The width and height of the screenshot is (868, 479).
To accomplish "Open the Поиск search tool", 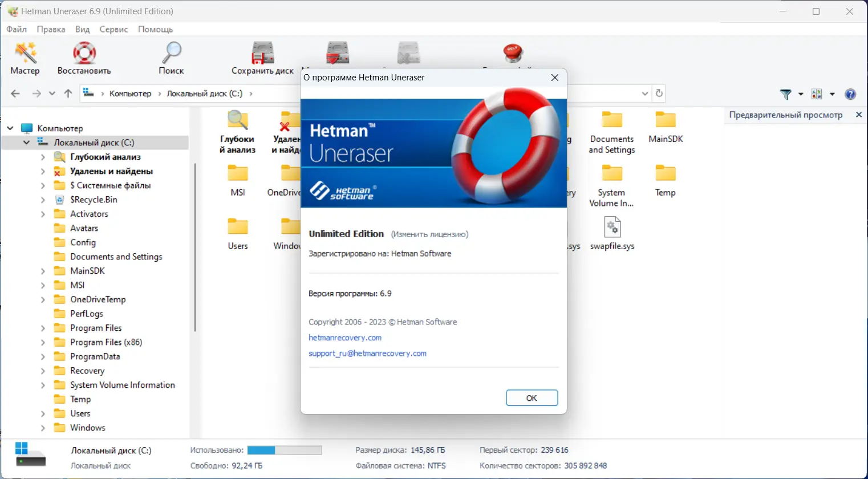I will tap(171, 57).
